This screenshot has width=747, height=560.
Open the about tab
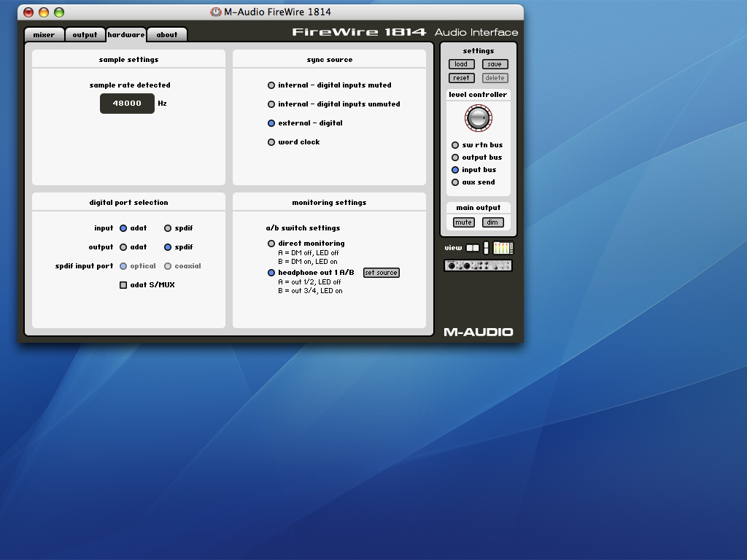167,35
